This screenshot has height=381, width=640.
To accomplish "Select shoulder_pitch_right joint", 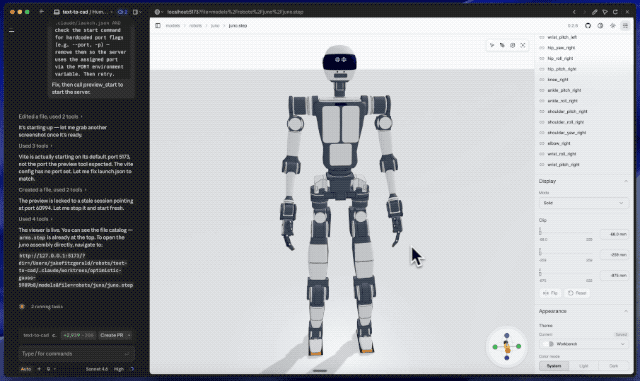I will (x=567, y=111).
